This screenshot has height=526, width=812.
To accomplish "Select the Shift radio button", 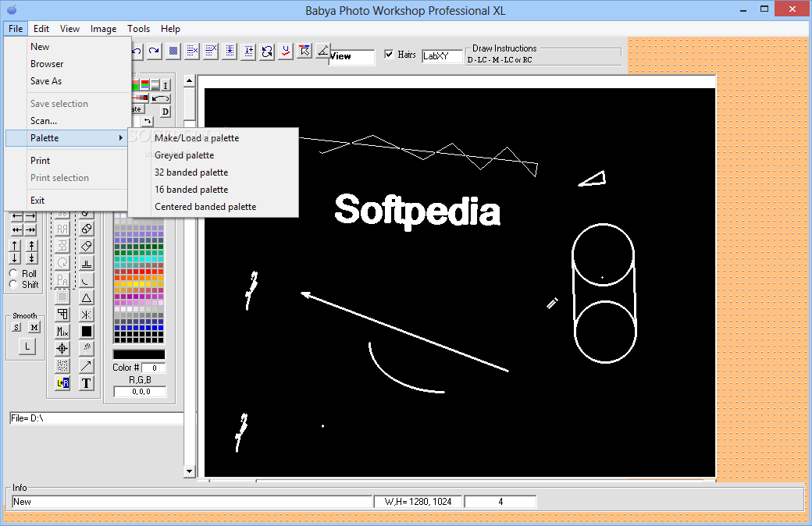I will point(13,284).
